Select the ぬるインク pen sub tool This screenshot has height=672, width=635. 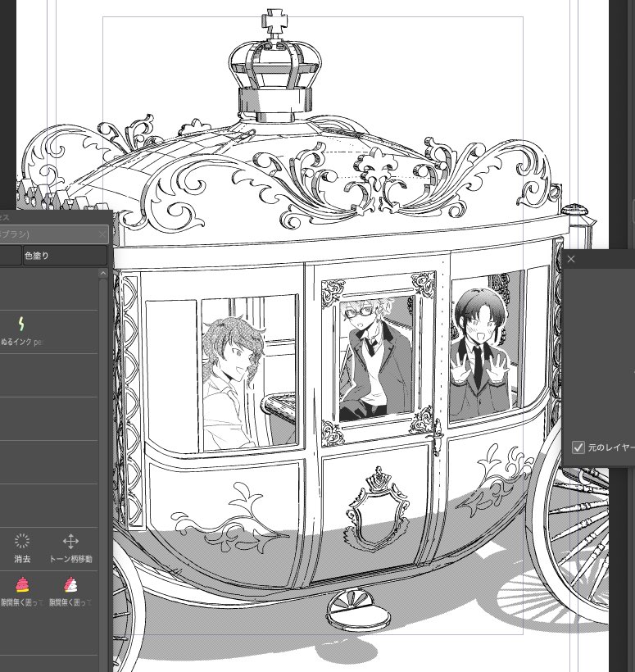(21, 331)
